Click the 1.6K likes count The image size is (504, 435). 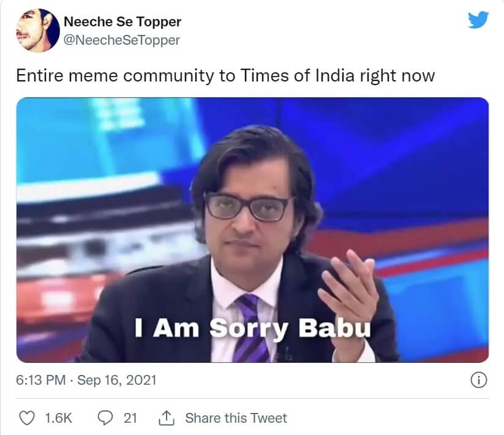click(59, 418)
